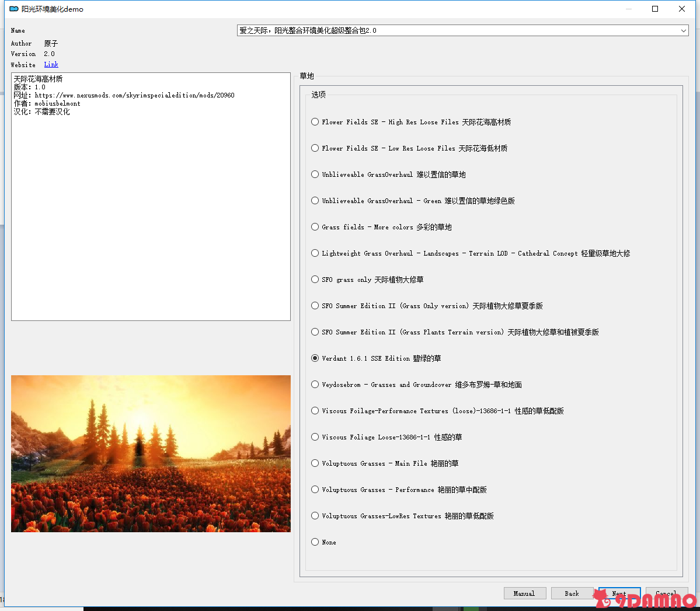
Task: Choose Lightweight Grass Overhaul option
Action: (315, 253)
